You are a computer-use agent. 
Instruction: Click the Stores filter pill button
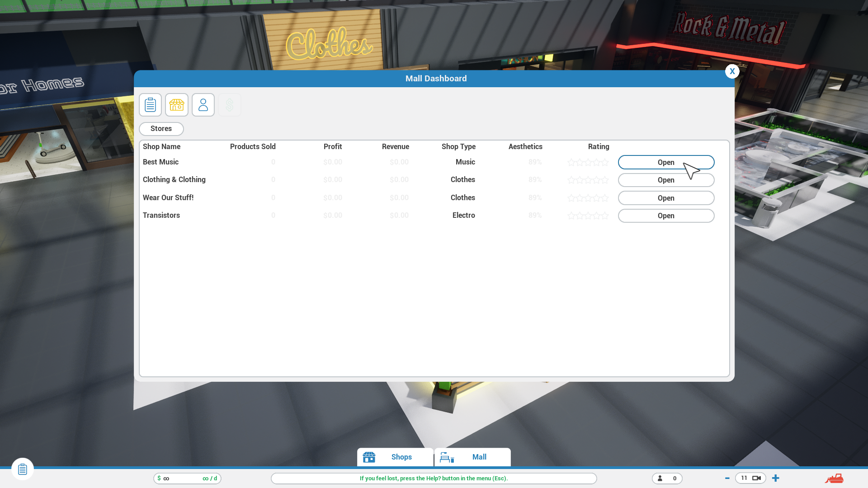(x=161, y=129)
